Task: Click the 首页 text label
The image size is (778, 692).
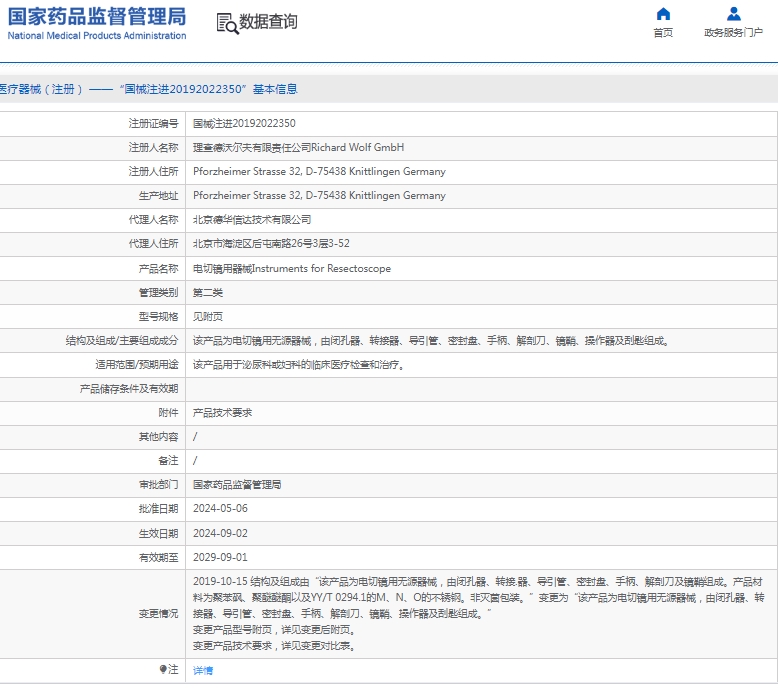Action: [x=663, y=33]
